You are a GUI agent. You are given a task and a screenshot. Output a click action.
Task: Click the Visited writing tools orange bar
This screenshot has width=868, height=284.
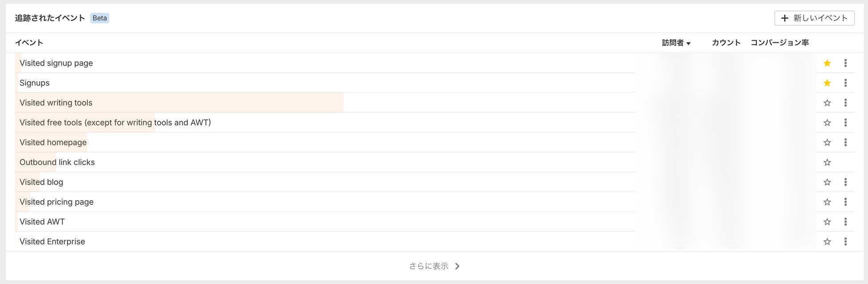223,103
